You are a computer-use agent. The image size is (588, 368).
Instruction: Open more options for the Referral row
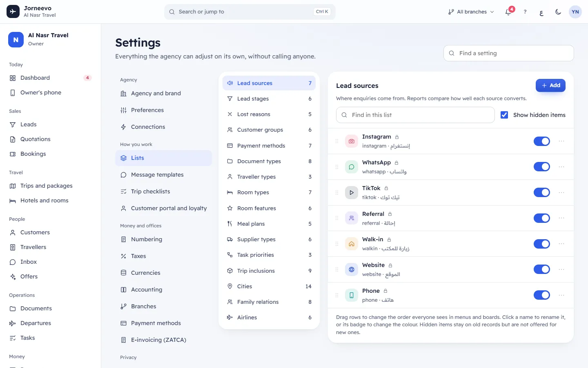[561, 218]
